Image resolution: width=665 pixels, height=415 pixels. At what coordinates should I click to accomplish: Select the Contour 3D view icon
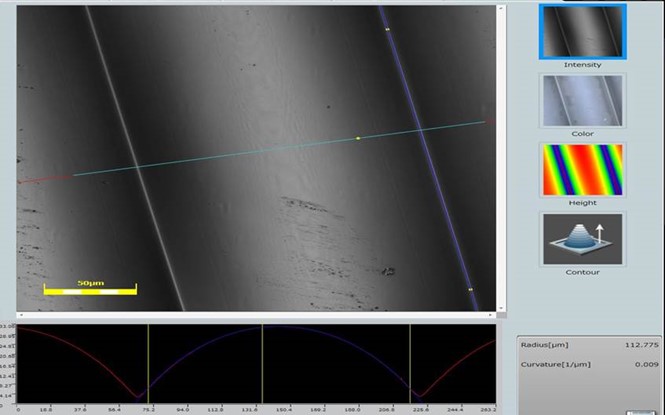[582, 238]
